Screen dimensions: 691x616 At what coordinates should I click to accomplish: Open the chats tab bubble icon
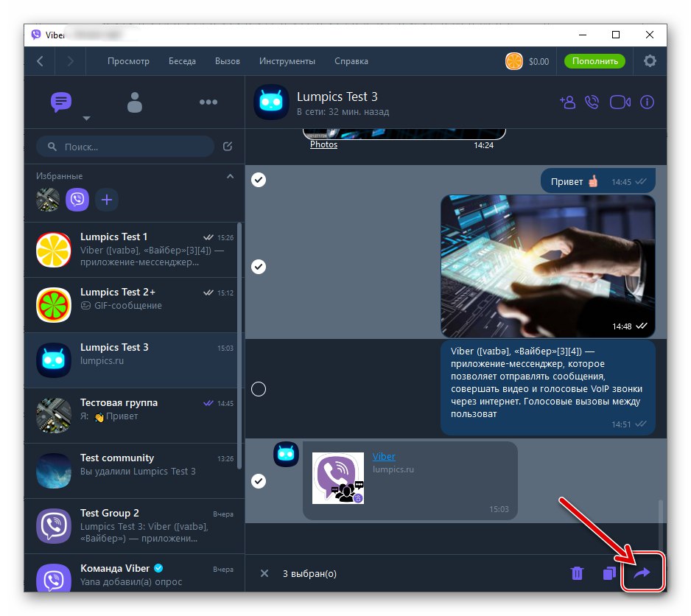61,102
